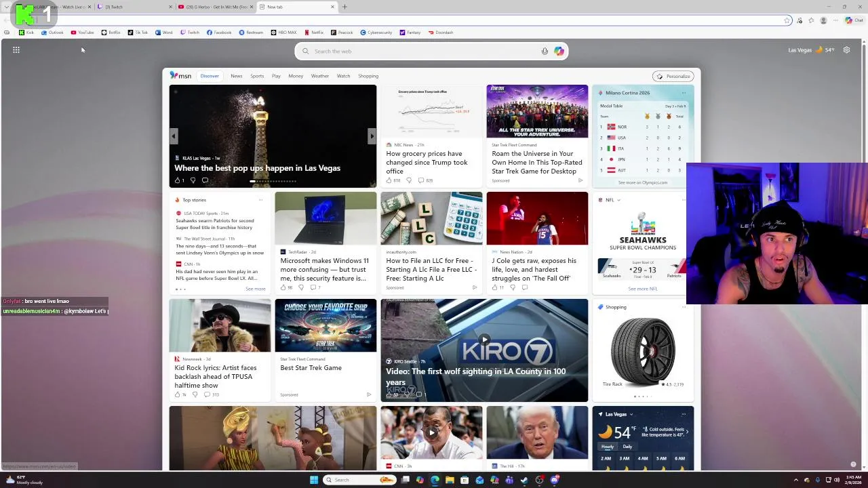Switch weather card to Daily view
Viewport: 868px width, 488px height.
coord(627,447)
